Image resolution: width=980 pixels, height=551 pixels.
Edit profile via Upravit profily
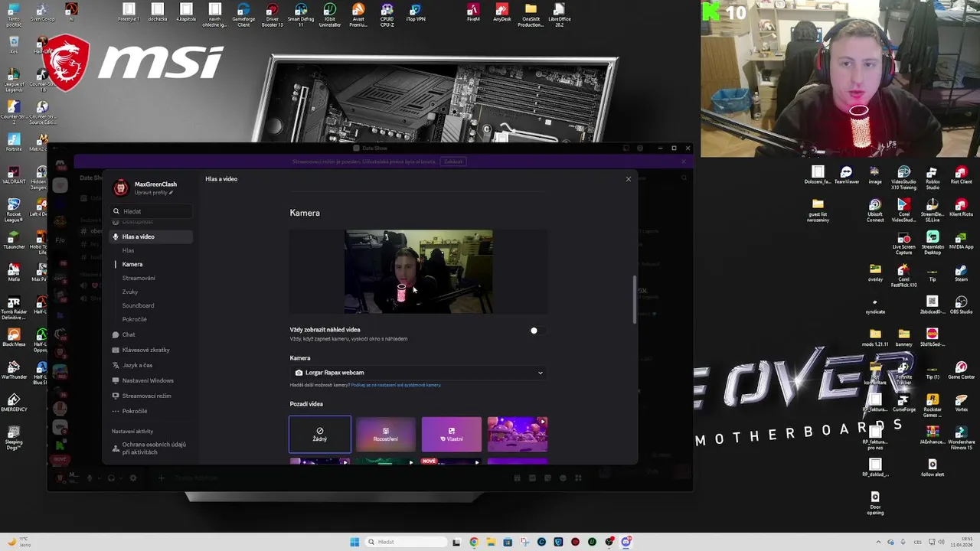pyautogui.click(x=153, y=193)
